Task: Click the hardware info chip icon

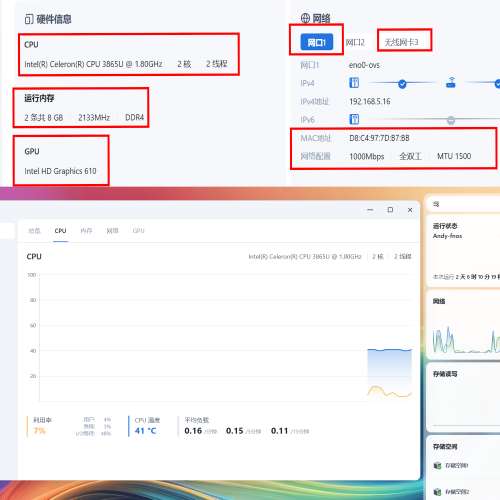Action: pyautogui.click(x=29, y=19)
